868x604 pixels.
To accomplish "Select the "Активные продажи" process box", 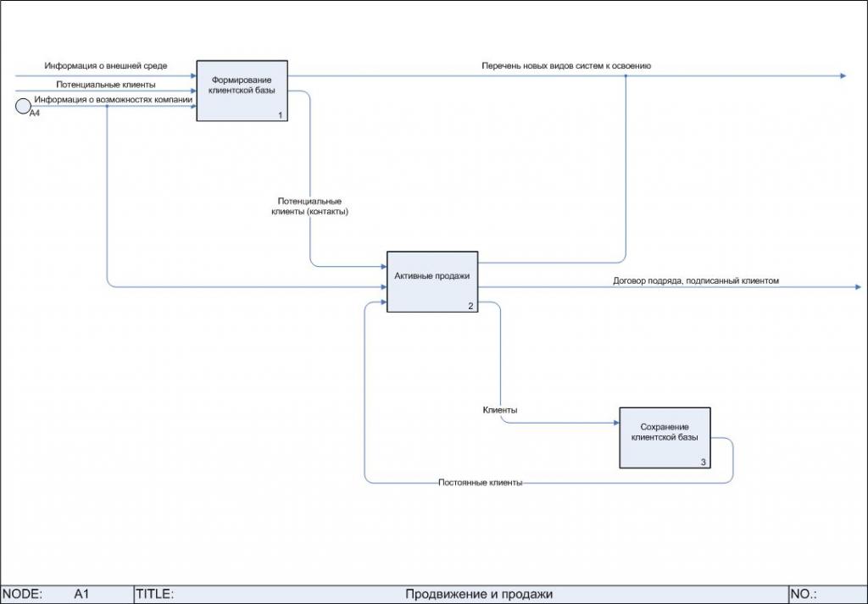I will point(432,281).
